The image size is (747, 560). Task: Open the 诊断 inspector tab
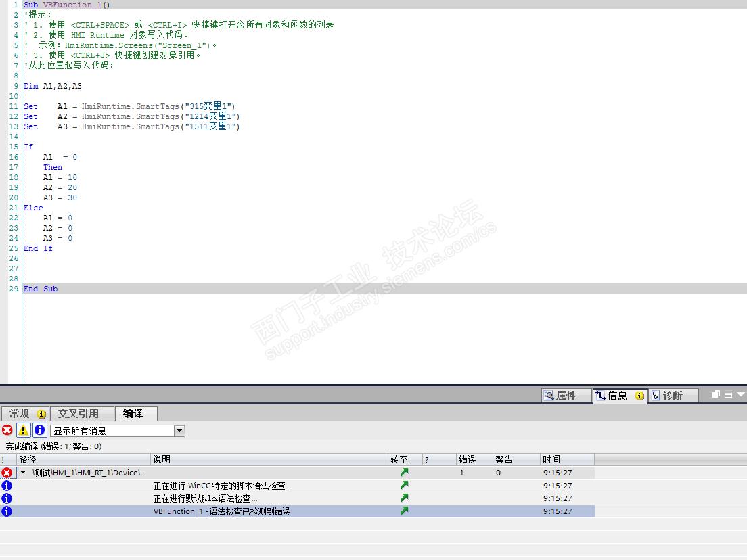tap(672, 396)
